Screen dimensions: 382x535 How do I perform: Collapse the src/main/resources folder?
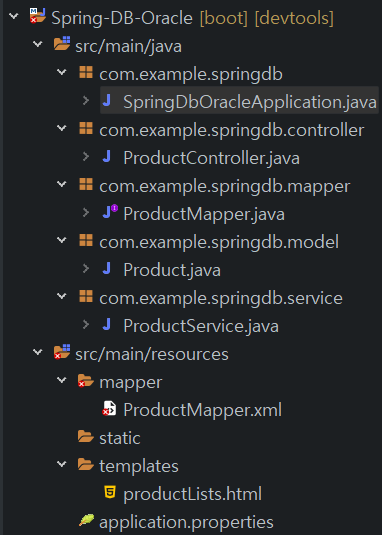[38, 352]
